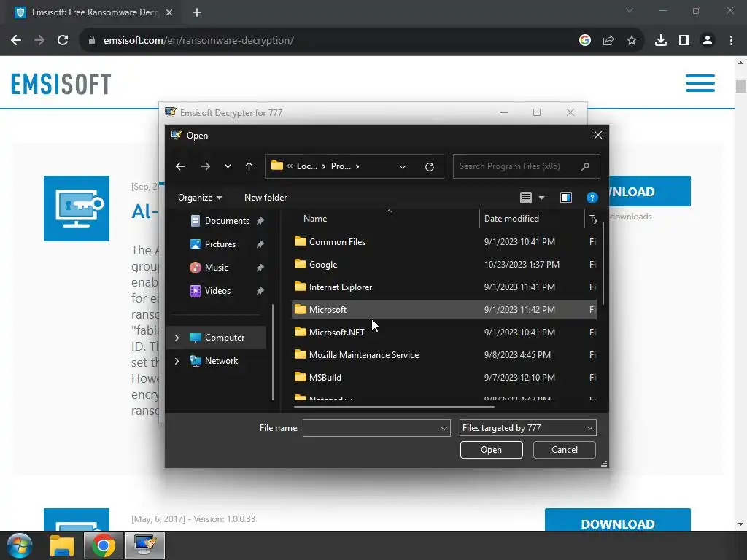Click the file list vertical scrollbar
Screen dimensions: 747x560
click(603, 263)
